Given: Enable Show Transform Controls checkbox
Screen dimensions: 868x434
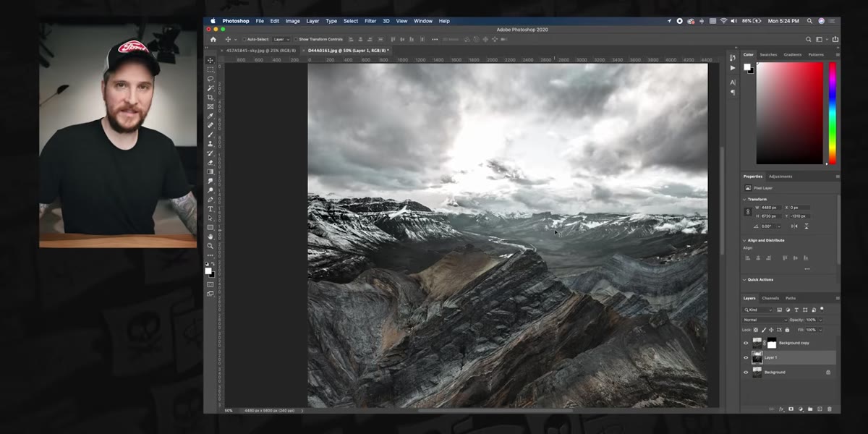Looking at the screenshot, I should (297, 39).
